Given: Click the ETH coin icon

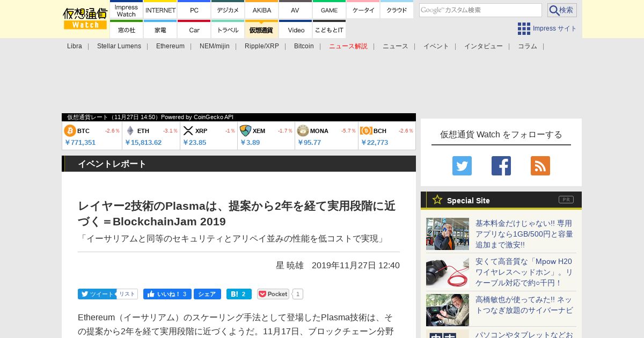Looking at the screenshot, I should pos(130,131).
